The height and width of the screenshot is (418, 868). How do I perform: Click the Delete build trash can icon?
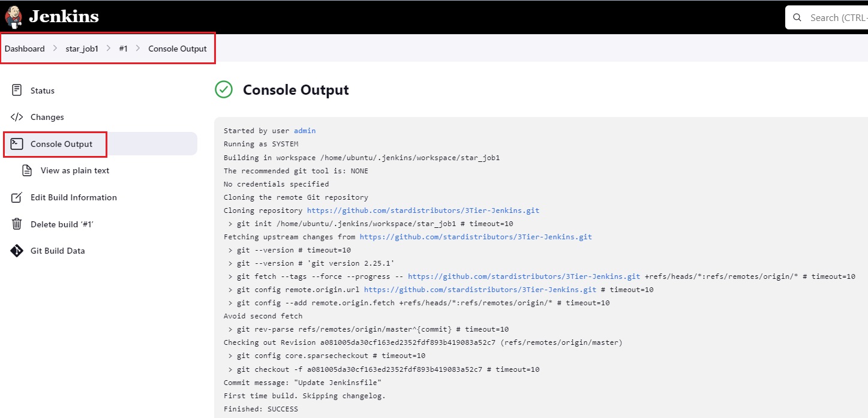pos(17,224)
